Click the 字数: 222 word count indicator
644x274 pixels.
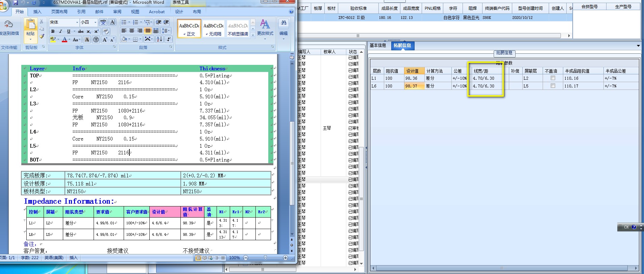(x=30, y=258)
